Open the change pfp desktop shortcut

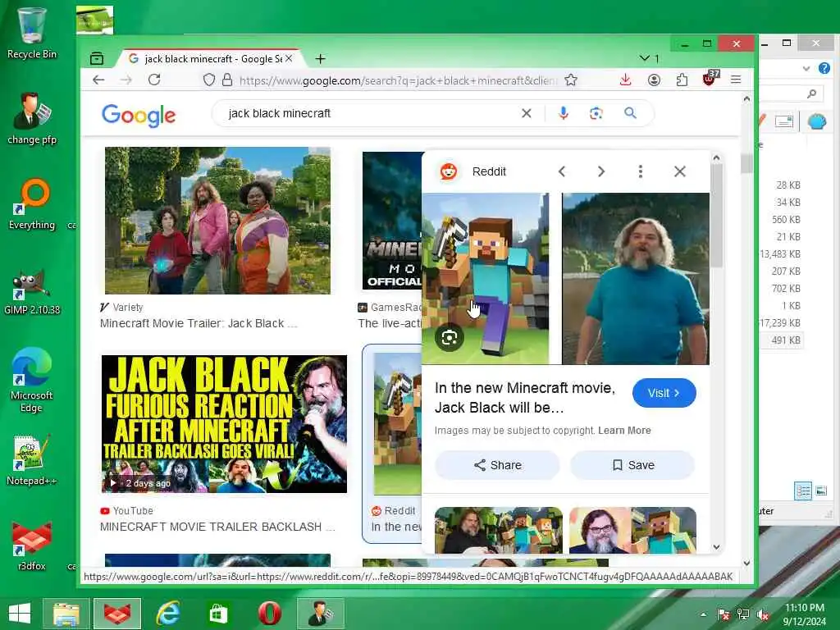pos(32,119)
